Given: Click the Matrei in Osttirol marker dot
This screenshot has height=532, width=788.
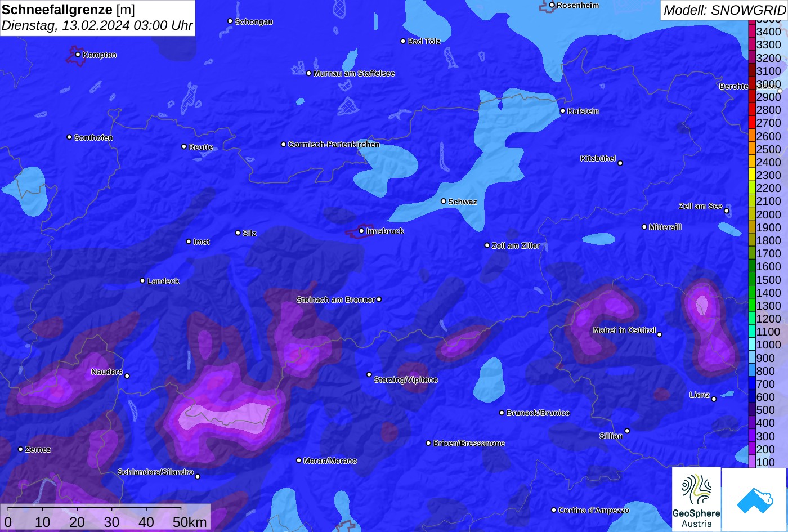Looking at the screenshot, I should pos(660,334).
